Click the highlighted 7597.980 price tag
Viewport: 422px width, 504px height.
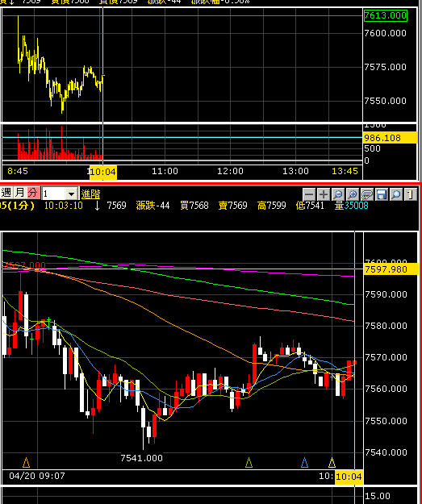pyautogui.click(x=391, y=269)
